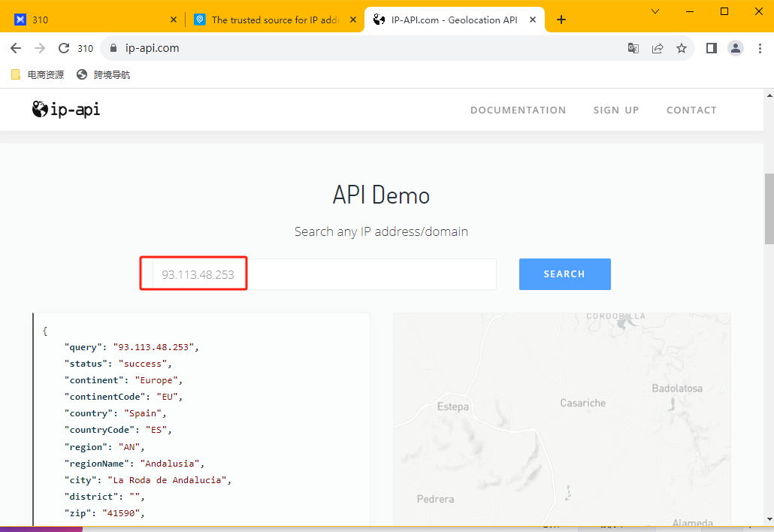Click the reload page icon
Image resolution: width=774 pixels, height=532 pixels.
coord(64,48)
